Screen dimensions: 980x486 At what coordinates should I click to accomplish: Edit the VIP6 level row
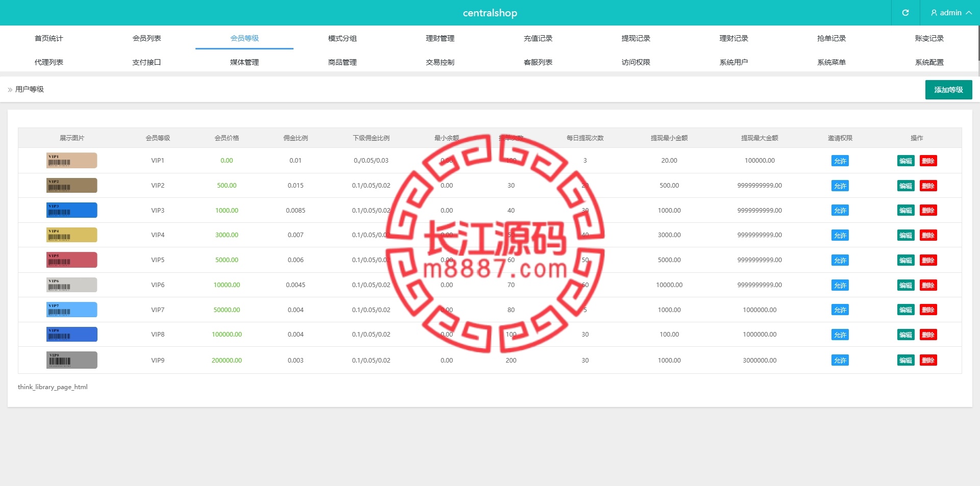(906, 285)
